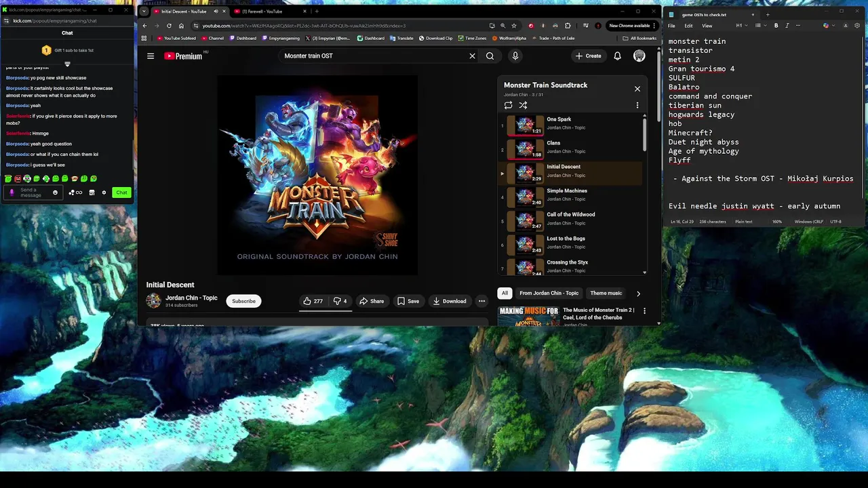Open the Notepad View menu
The width and height of the screenshot is (868, 488).
pyautogui.click(x=707, y=26)
